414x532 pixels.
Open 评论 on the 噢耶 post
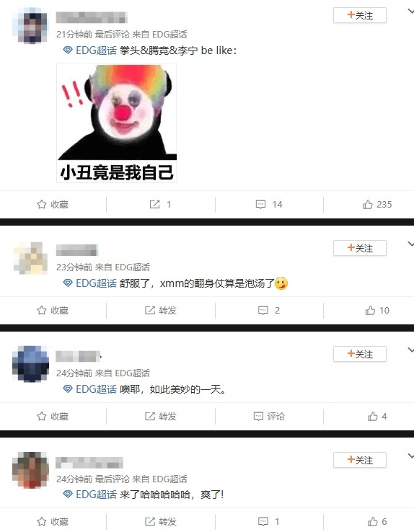[x=269, y=417]
